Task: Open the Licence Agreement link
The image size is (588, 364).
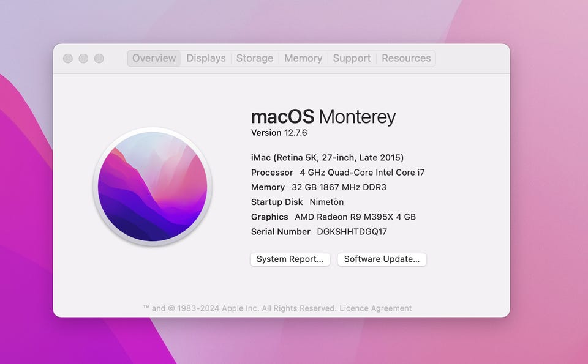Action: 375,308
